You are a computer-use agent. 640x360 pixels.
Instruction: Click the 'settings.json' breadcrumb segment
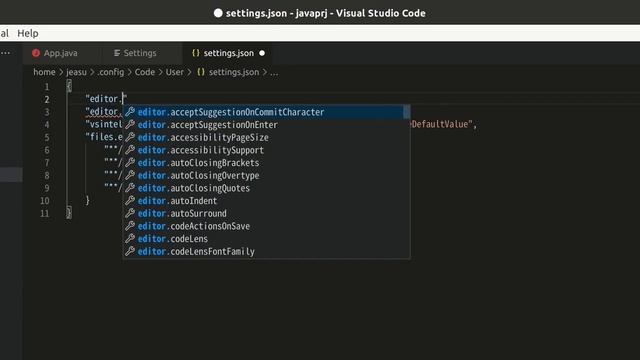tap(234, 72)
